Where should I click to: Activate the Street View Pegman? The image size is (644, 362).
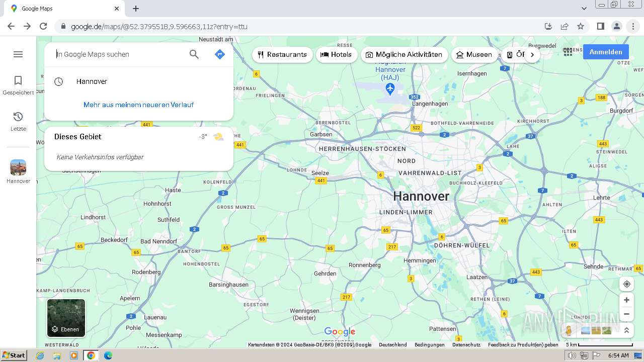[x=569, y=330]
